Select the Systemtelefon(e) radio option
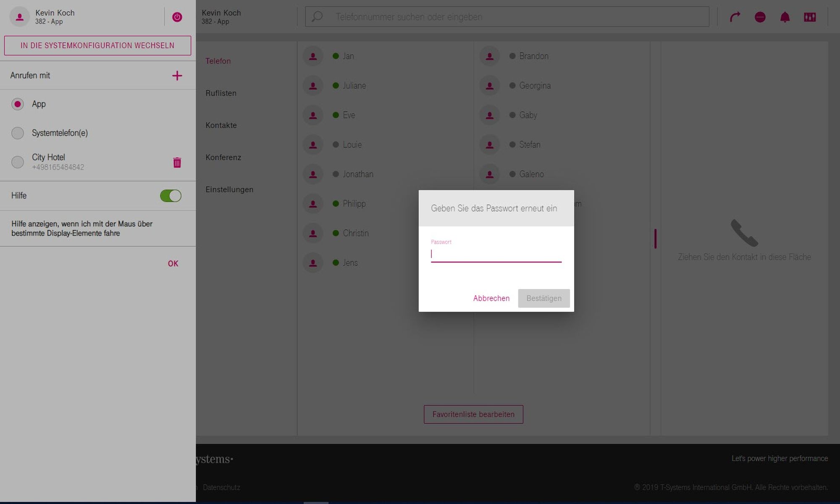840x504 pixels. pyautogui.click(x=18, y=133)
